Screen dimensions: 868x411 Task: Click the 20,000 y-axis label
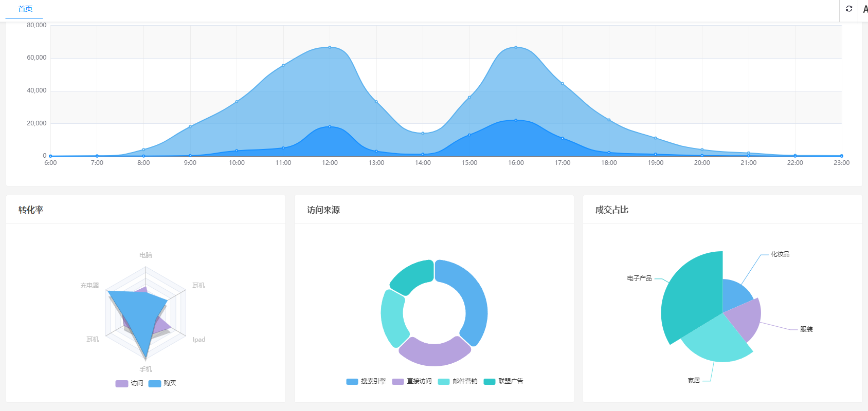(x=37, y=123)
